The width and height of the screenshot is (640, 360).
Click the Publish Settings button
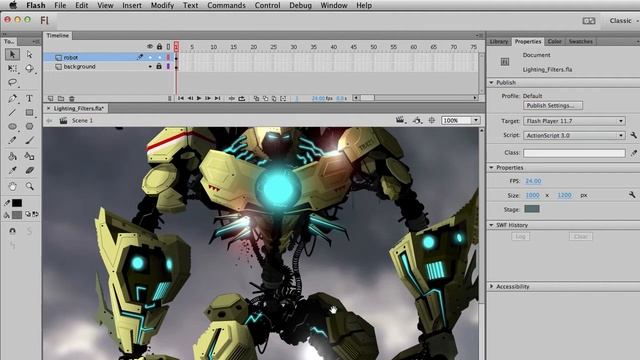553,105
